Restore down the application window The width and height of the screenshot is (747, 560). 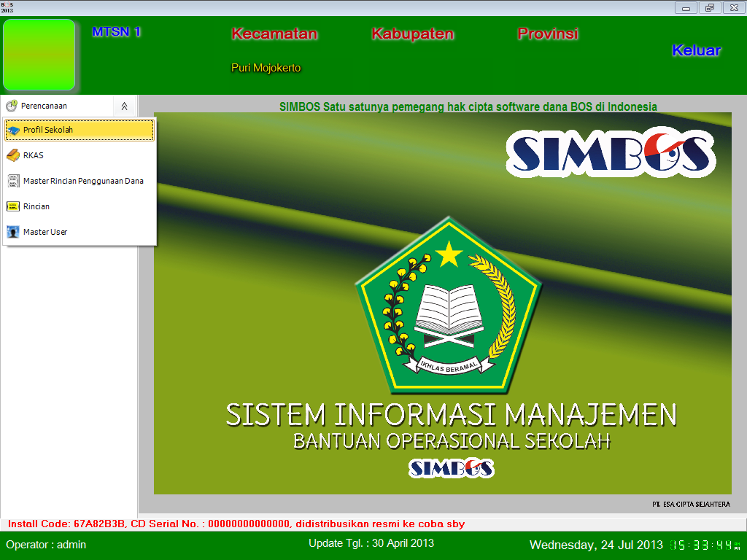tap(710, 8)
